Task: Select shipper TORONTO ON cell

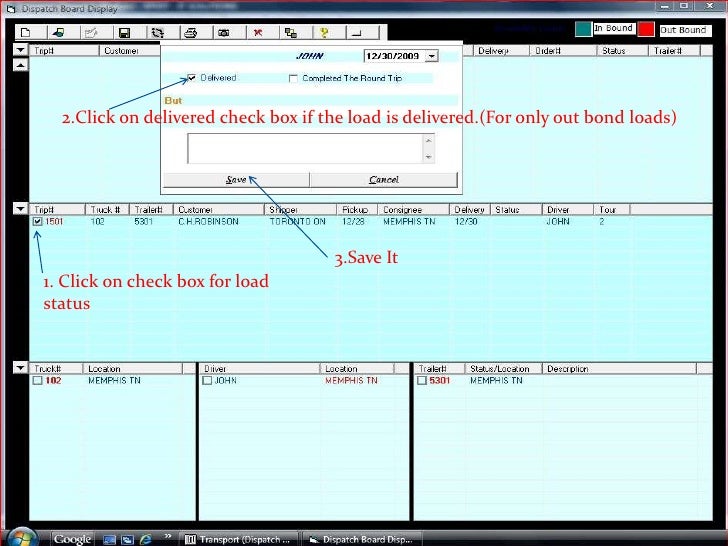Action: pyautogui.click(x=298, y=222)
